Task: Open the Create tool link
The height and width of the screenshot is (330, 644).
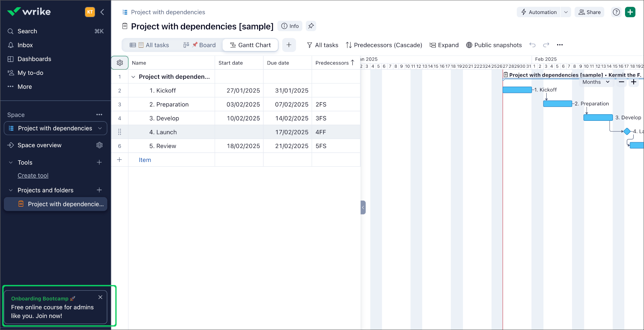Action: [x=33, y=176]
